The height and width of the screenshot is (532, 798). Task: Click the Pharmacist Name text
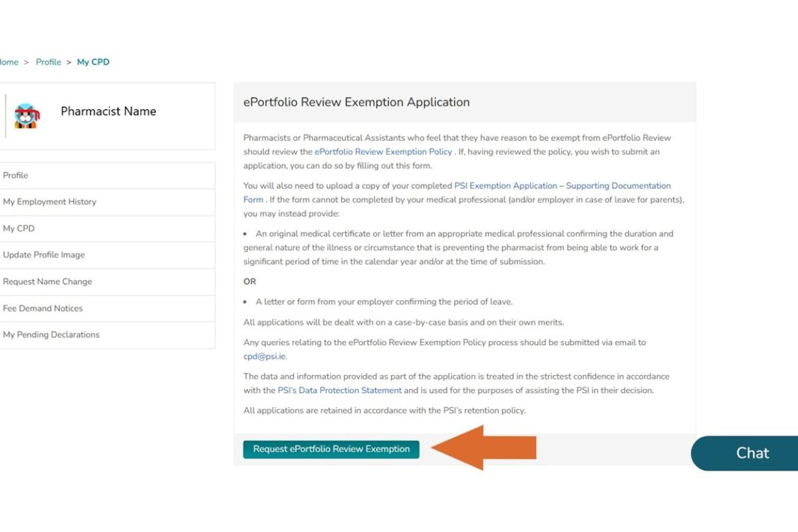[x=108, y=112]
